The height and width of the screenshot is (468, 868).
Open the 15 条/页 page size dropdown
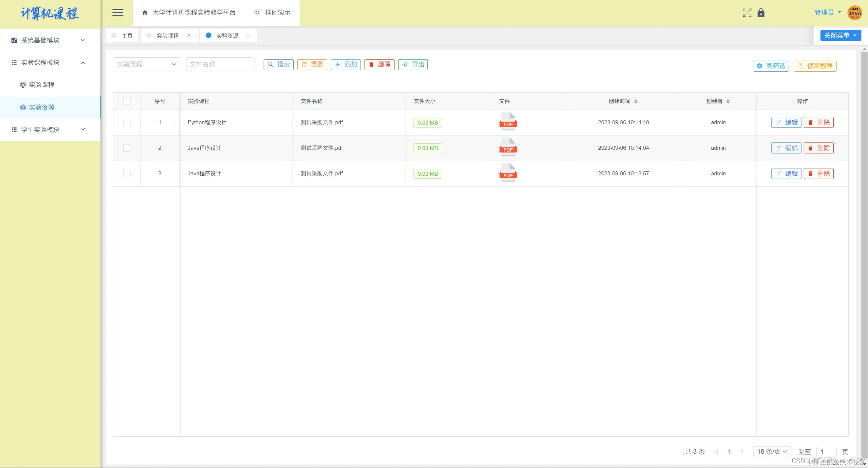(x=772, y=452)
